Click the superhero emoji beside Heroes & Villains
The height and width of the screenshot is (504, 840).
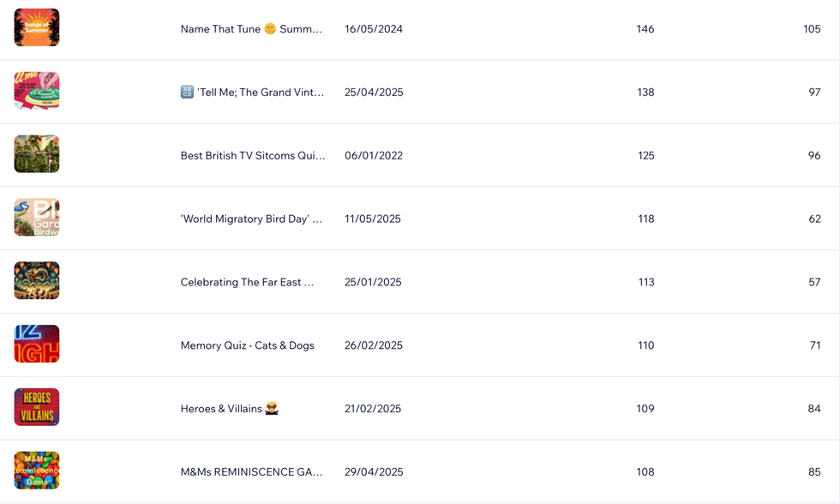click(x=272, y=409)
